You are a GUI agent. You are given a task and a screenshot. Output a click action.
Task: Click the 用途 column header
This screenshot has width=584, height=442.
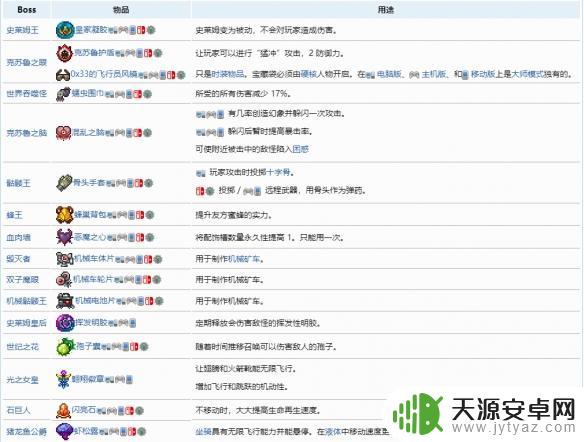[385, 10]
